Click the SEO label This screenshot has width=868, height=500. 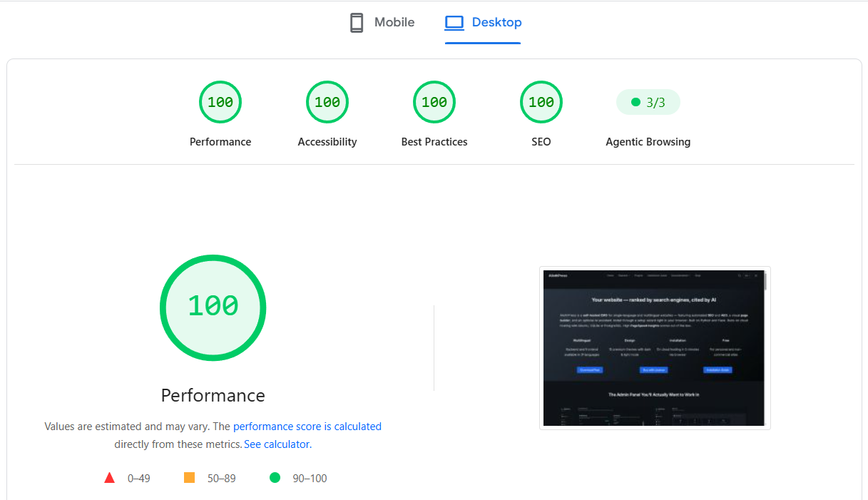(541, 142)
